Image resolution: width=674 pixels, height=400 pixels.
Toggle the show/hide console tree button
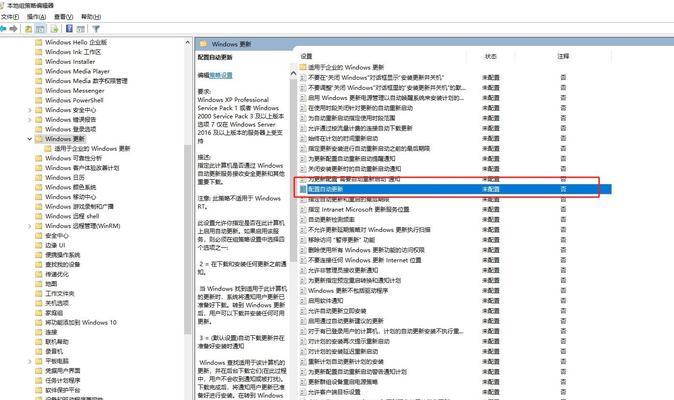tap(40, 29)
